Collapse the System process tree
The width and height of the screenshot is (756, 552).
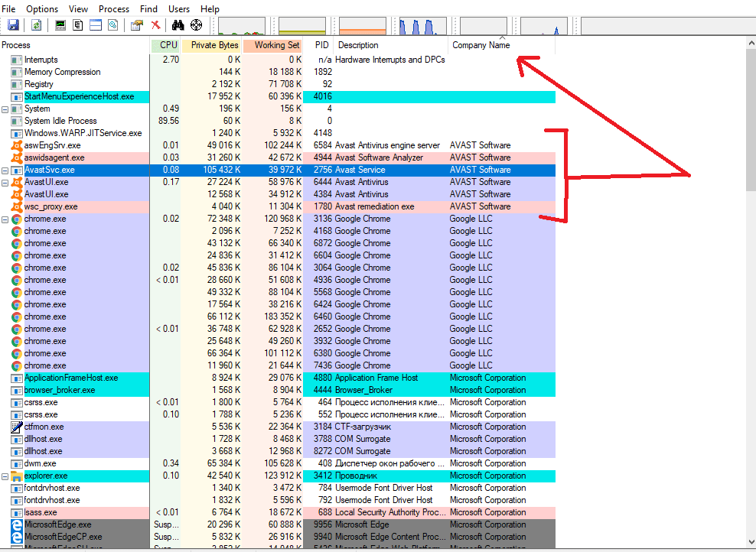(x=5, y=109)
